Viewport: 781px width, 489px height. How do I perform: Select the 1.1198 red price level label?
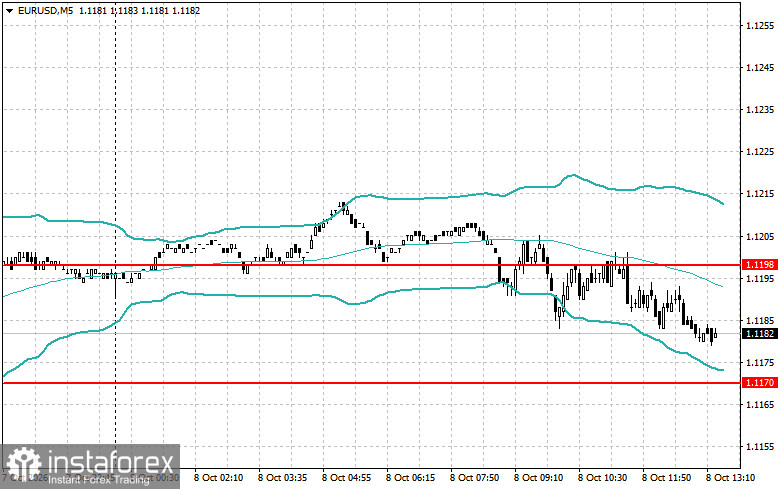760,265
